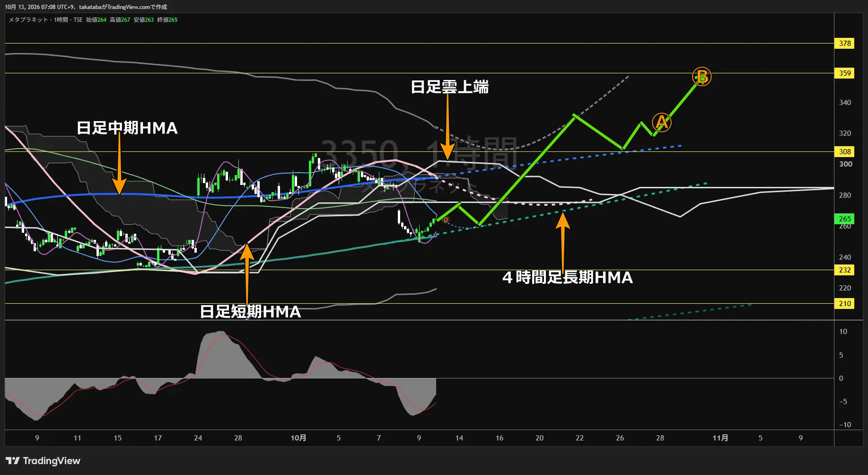The height and width of the screenshot is (475, 868).
Task: Click the 280 value on price axis
Action: (x=845, y=195)
